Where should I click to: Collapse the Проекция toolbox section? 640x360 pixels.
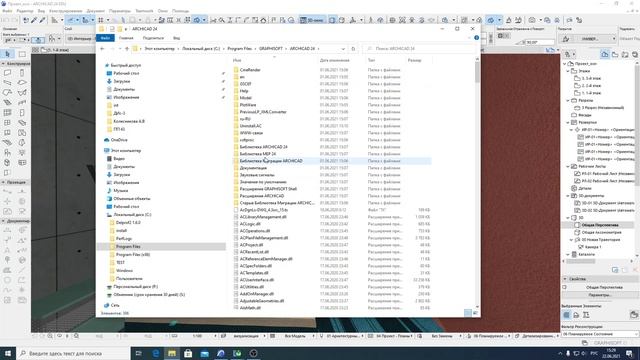pos(3,182)
